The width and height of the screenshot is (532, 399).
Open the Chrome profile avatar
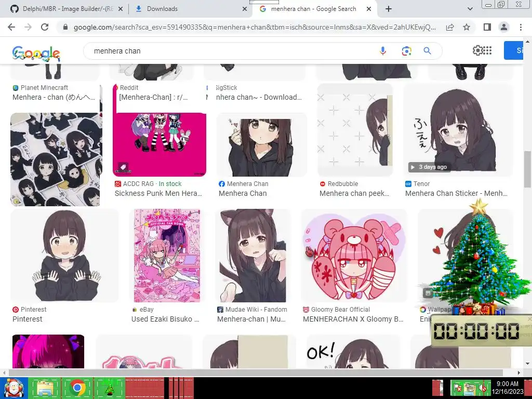point(504,27)
